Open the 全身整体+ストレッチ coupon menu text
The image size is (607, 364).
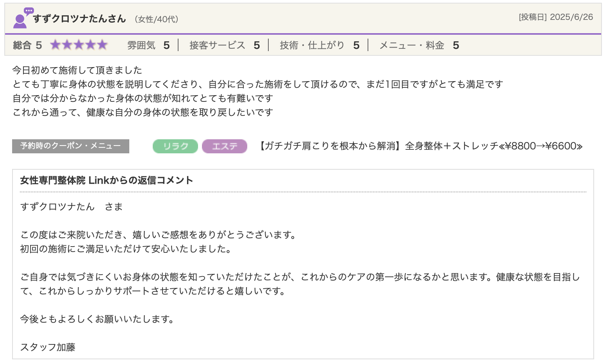(420, 146)
